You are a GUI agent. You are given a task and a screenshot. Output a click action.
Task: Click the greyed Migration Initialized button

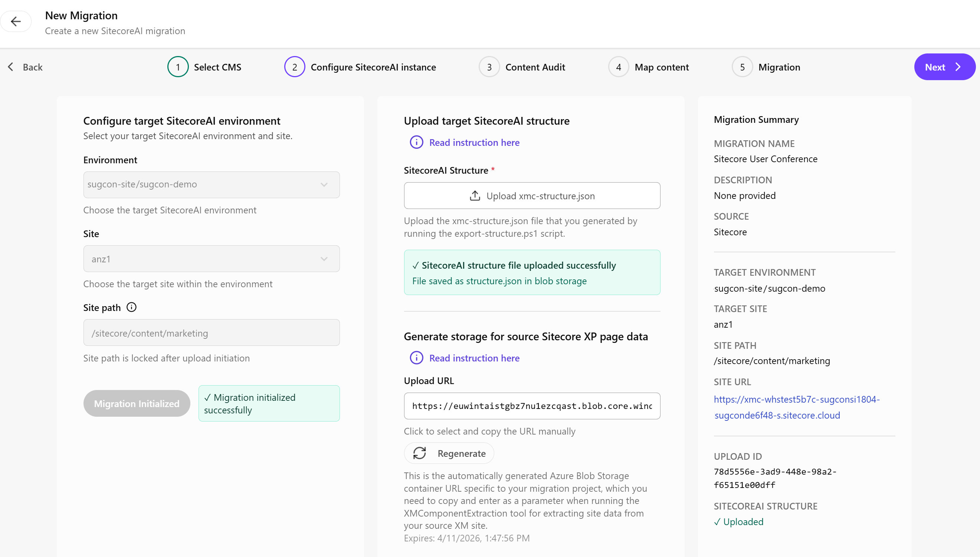(x=137, y=403)
